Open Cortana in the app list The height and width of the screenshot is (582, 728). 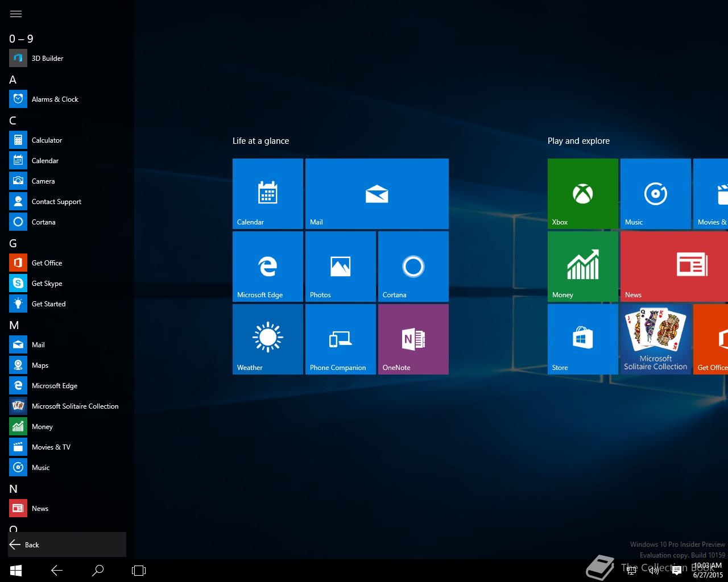click(67, 222)
